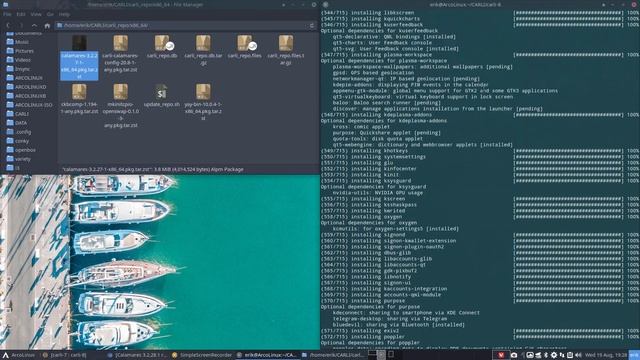Select the yay-bin-10.0.4 package file
Image resolution: width=640 pixels, height=360 pixels.
[203, 102]
